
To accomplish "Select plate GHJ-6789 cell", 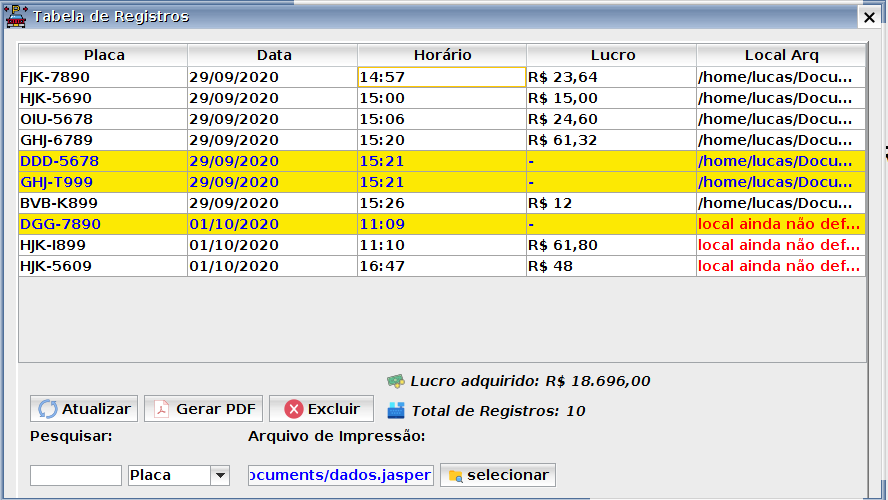I will click(103, 140).
